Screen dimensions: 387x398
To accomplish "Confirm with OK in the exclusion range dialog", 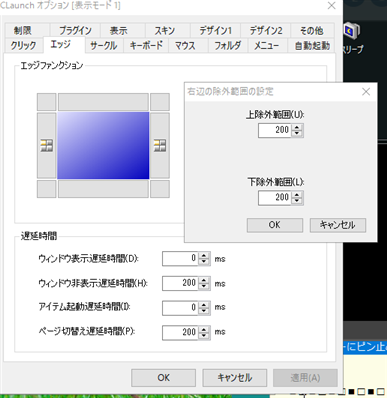I will [275, 225].
